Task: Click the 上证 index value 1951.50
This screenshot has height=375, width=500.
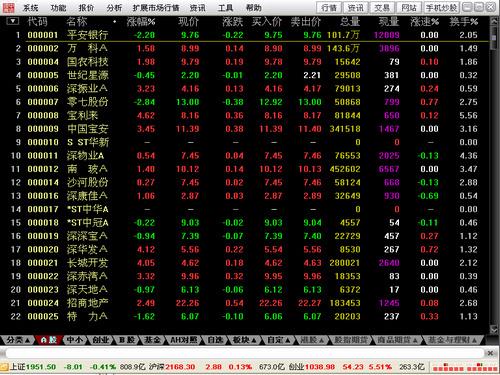Action: [x=41, y=367]
